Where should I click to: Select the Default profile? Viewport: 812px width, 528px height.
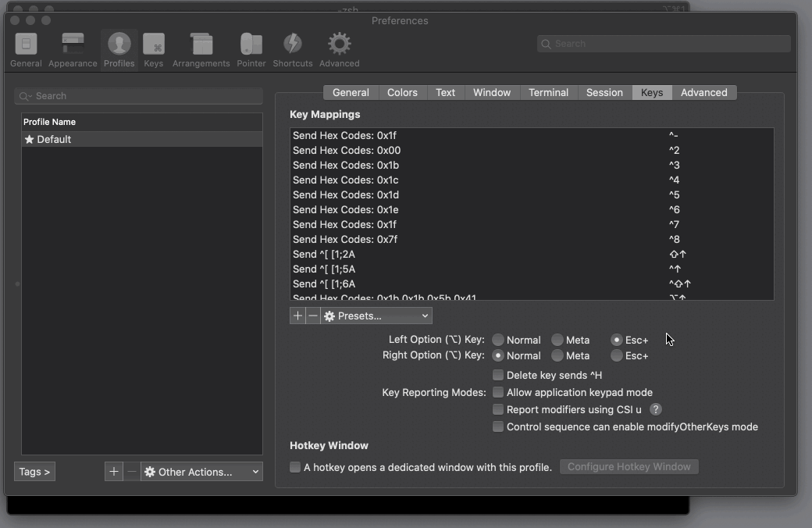point(78,139)
